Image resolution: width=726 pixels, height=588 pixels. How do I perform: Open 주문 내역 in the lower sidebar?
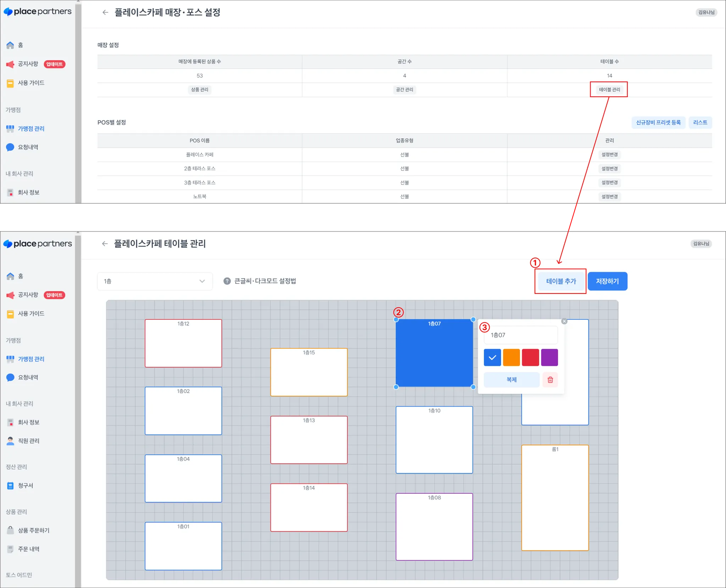tap(28, 549)
